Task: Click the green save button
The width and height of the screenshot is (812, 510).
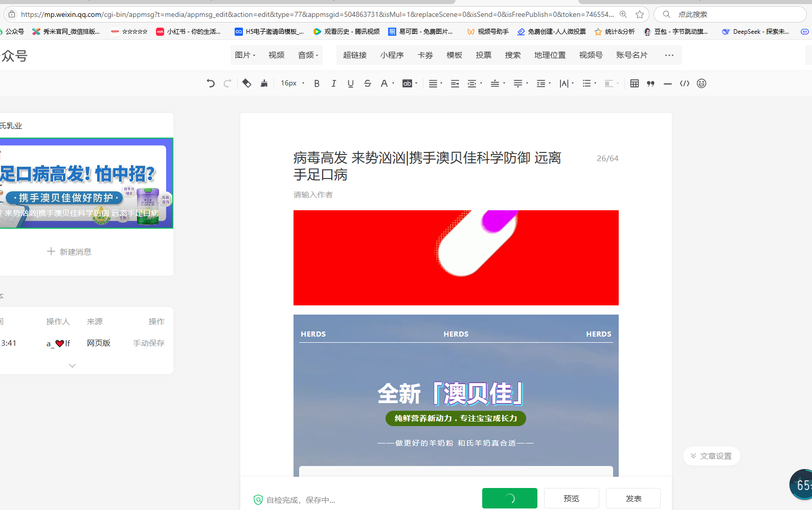Action: 510,498
